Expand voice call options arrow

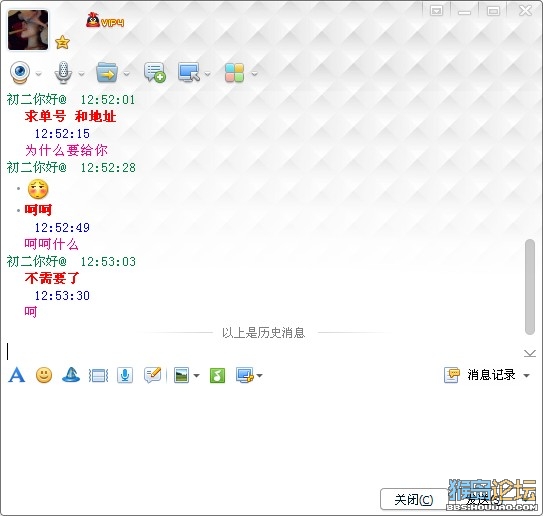point(81,73)
